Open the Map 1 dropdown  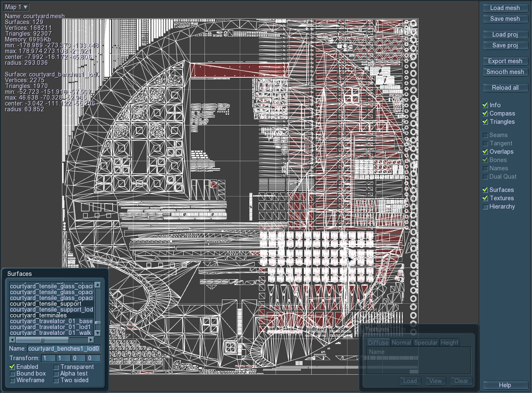click(x=16, y=7)
